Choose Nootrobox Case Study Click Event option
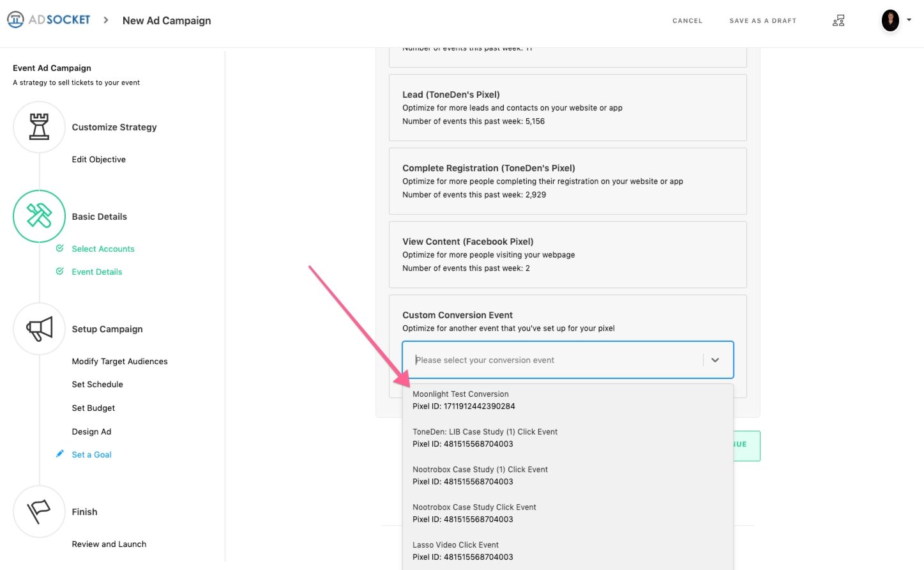The height and width of the screenshot is (570, 924). [x=568, y=513]
